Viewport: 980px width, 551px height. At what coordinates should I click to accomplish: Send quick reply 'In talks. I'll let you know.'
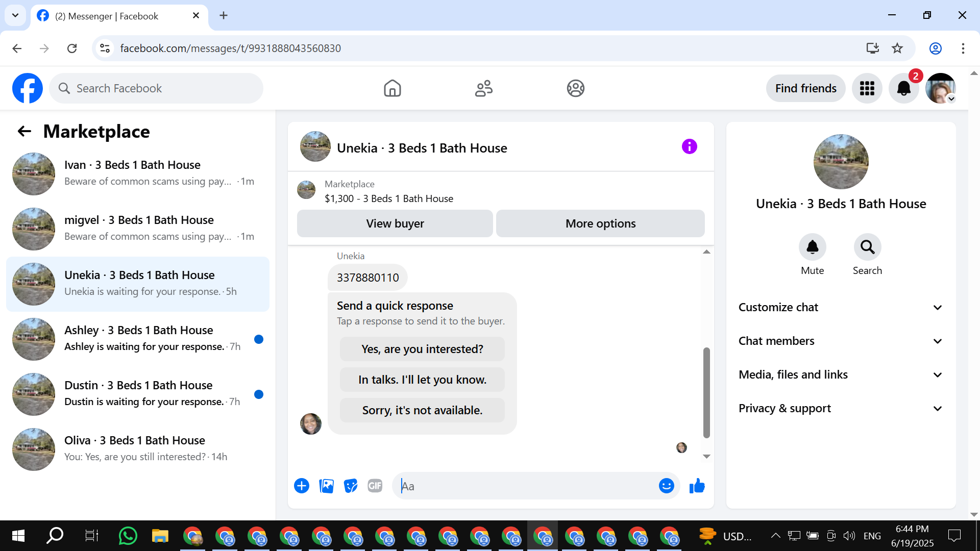point(422,380)
